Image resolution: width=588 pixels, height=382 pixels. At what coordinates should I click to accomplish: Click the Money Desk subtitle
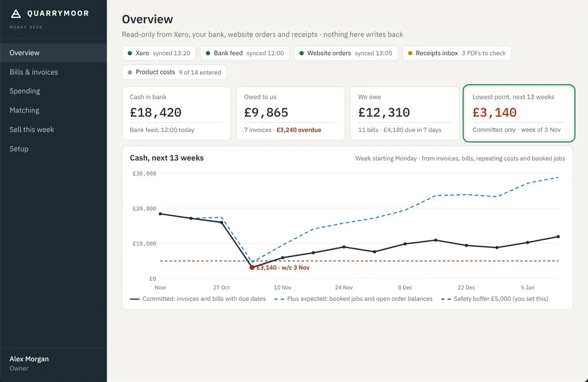pyautogui.click(x=26, y=27)
